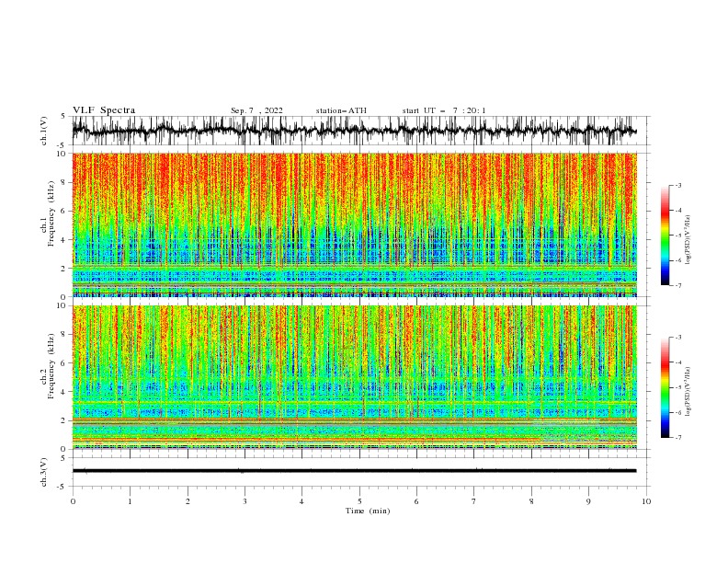The image size is (728, 563).
Task: Click inside the ch.1 voltage waveform trace
Action: (x=354, y=131)
